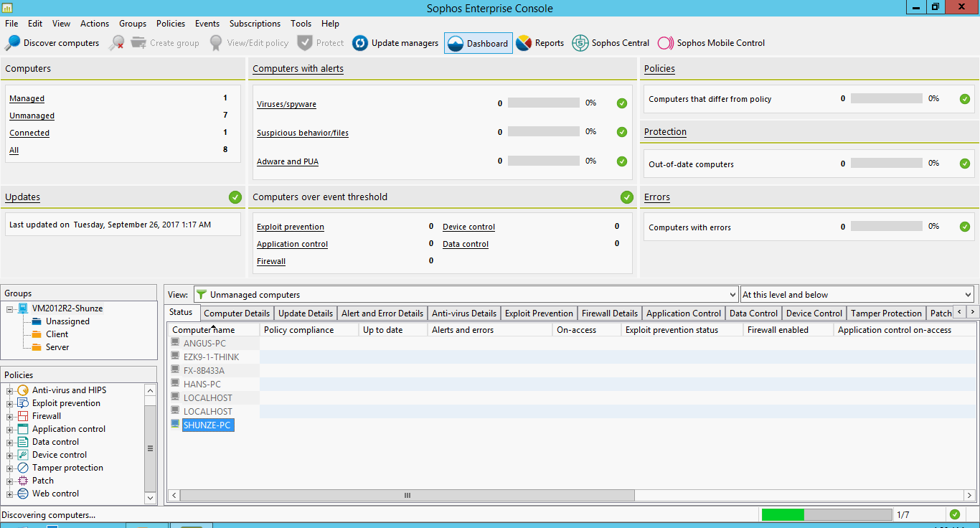The width and height of the screenshot is (980, 528).
Task: Click the Reports pie chart icon
Action: click(524, 43)
